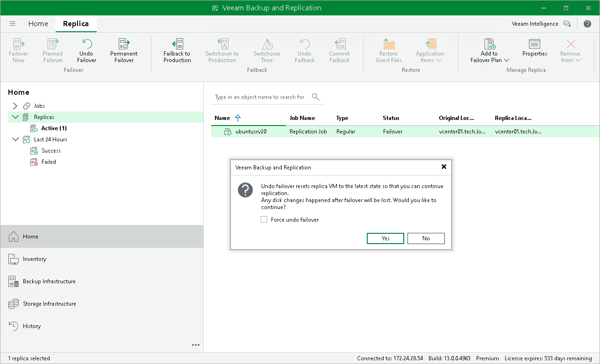The height and width of the screenshot is (364, 600).
Task: Close the Veeam confirmation dialog
Action: 444,167
